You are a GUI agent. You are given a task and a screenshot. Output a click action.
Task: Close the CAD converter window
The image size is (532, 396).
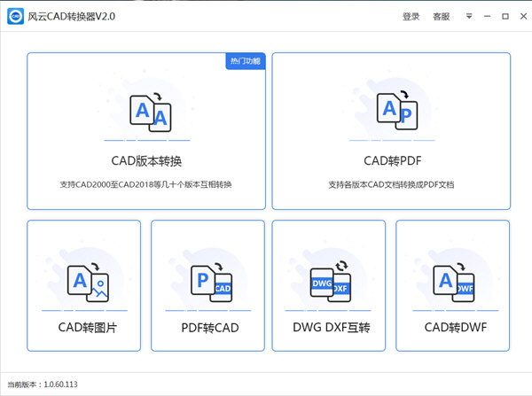(523, 16)
